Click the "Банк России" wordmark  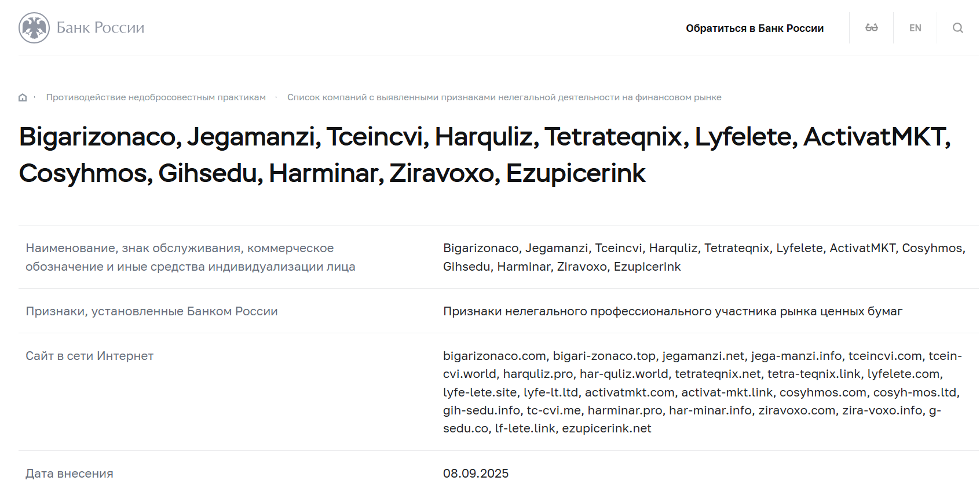point(100,27)
